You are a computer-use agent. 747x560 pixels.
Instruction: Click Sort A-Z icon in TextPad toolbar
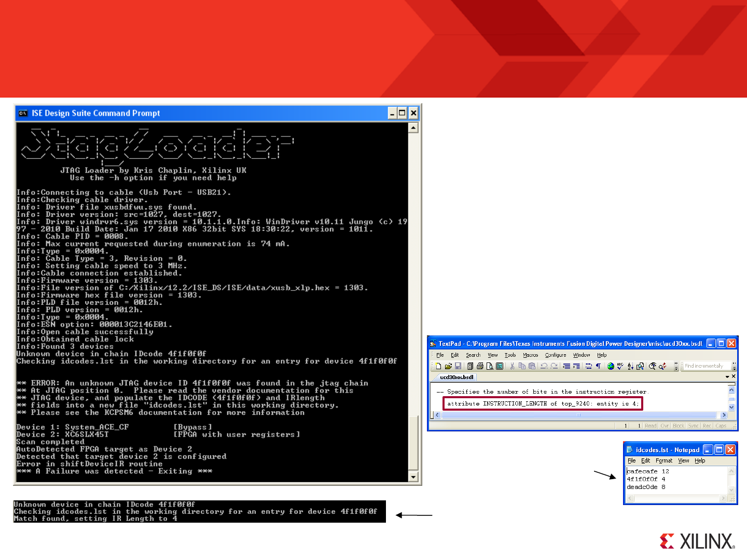coord(630,366)
